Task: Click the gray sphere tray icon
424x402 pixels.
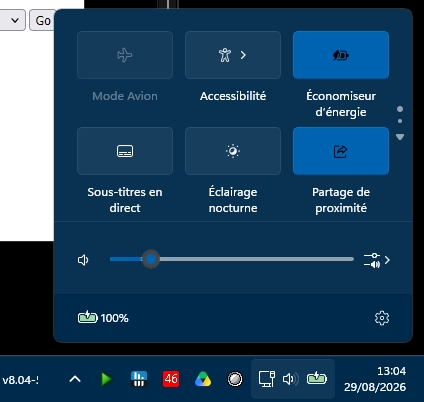Action: tap(235, 379)
